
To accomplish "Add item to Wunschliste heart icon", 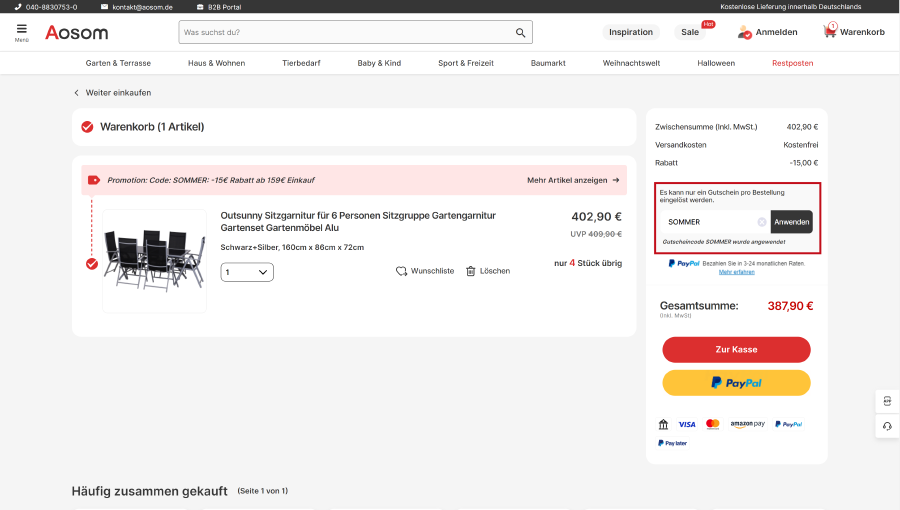I will pyautogui.click(x=402, y=271).
